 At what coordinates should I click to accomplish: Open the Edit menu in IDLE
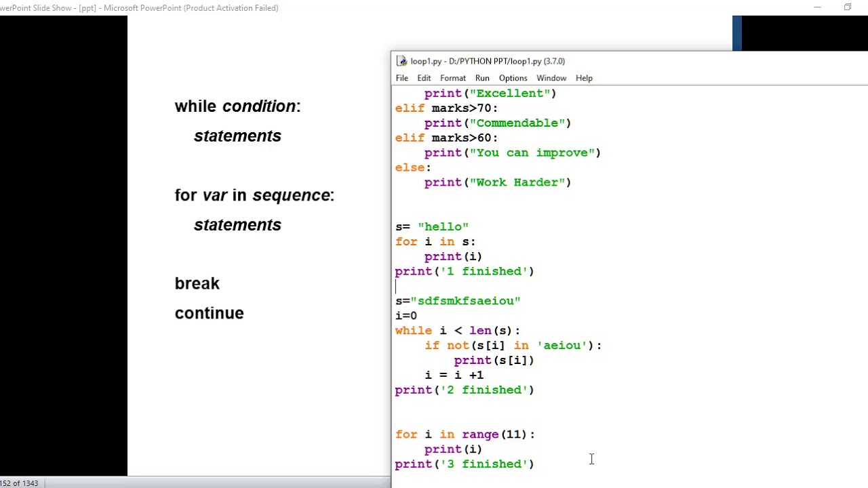click(424, 78)
